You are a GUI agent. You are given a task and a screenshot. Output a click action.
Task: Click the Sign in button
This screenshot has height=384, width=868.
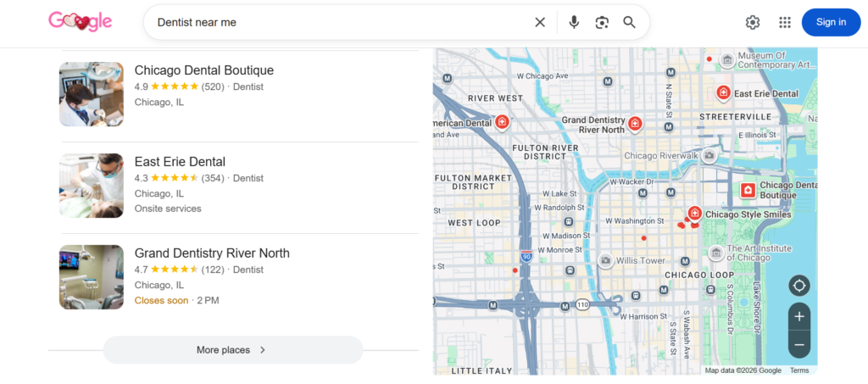[831, 22]
